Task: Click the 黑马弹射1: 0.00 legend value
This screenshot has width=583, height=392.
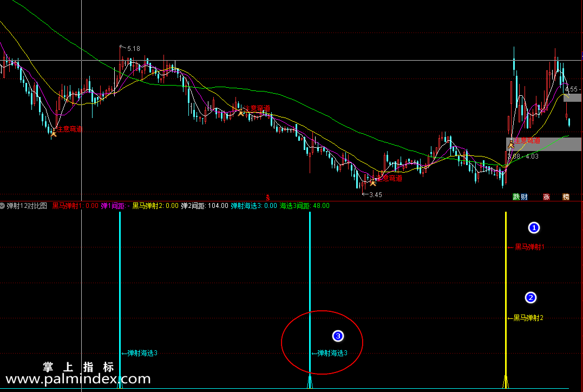Action: [75, 206]
